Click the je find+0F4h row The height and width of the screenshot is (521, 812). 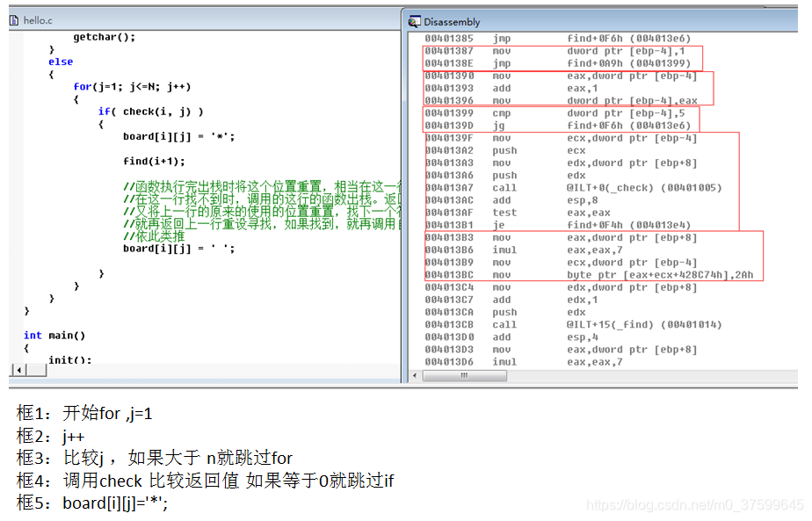pos(558,225)
